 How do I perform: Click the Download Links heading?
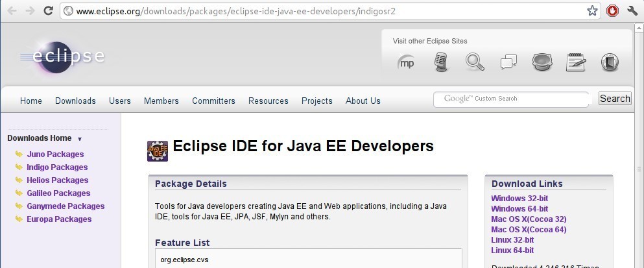coord(527,184)
